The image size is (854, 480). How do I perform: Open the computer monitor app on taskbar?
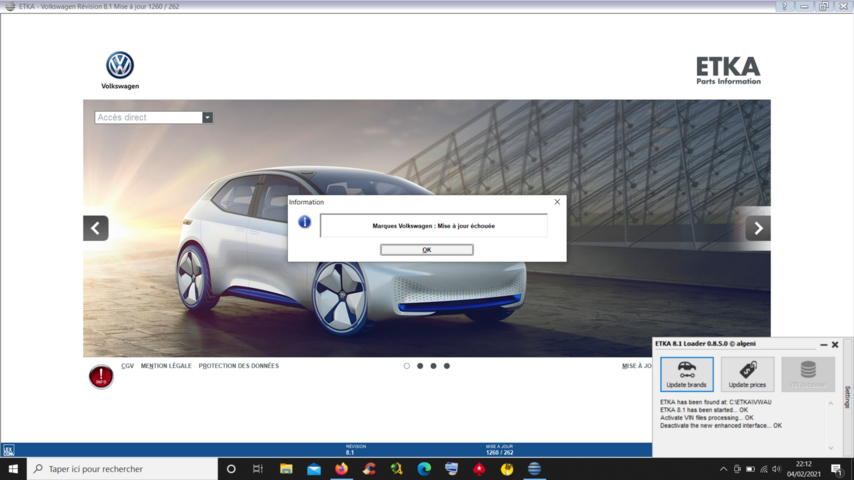[x=452, y=469]
